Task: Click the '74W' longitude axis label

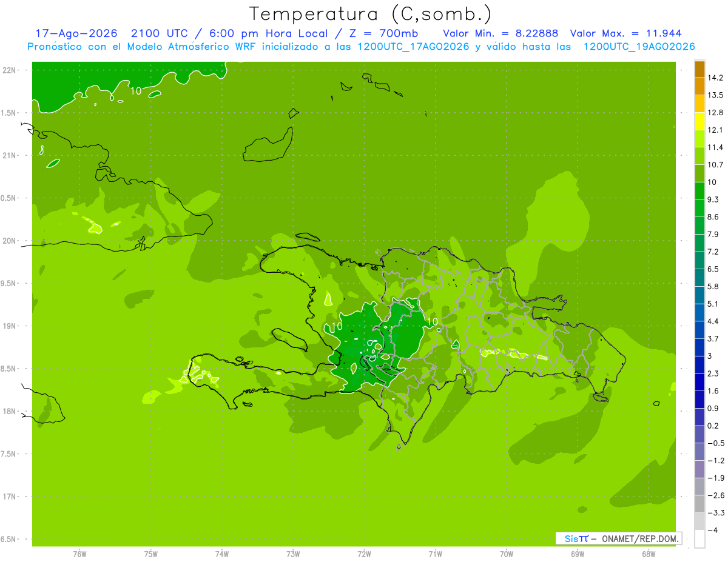Action: coord(222,554)
